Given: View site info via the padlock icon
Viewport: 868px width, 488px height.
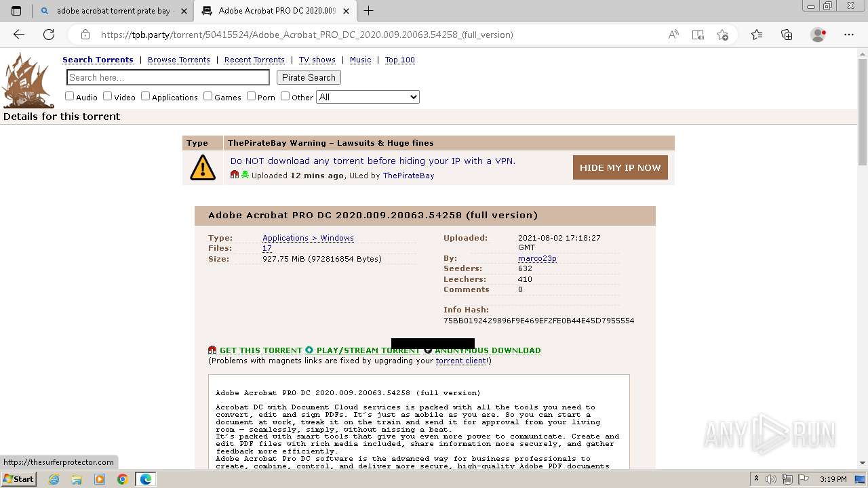Looking at the screenshot, I should pos(85,35).
